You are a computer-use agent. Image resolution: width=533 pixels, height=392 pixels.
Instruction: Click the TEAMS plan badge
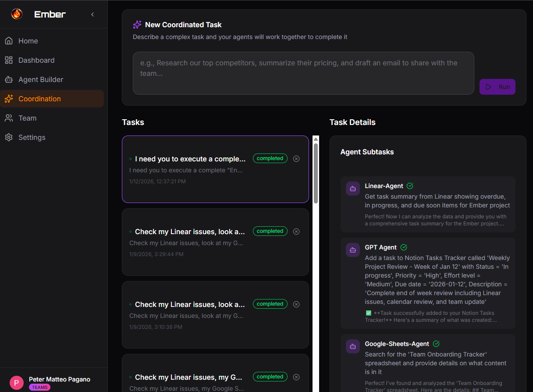(39, 388)
